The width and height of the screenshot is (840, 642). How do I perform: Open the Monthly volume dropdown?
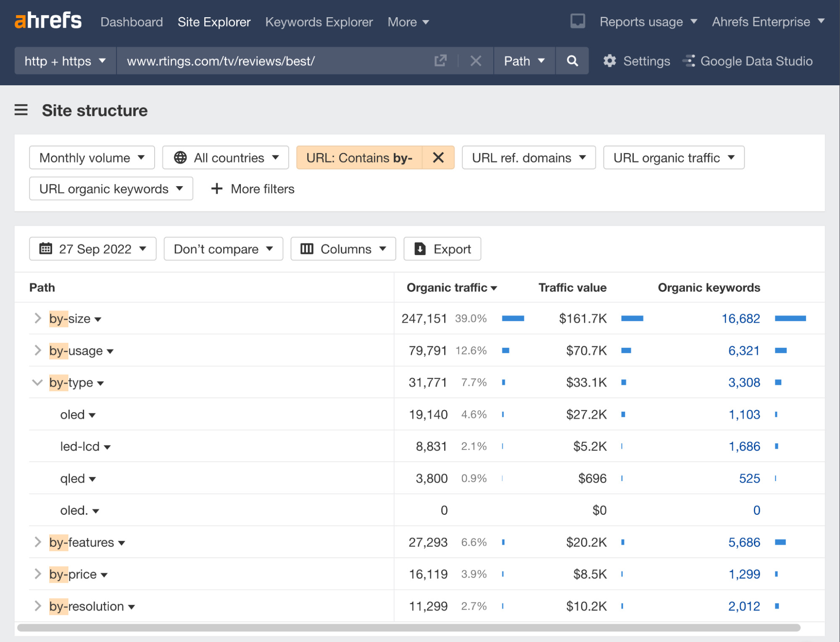(x=92, y=158)
